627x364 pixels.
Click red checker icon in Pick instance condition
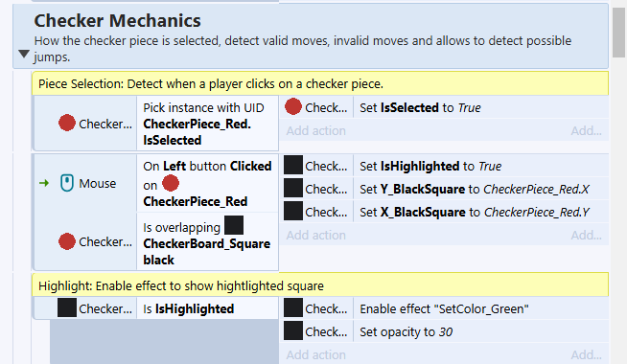point(67,123)
